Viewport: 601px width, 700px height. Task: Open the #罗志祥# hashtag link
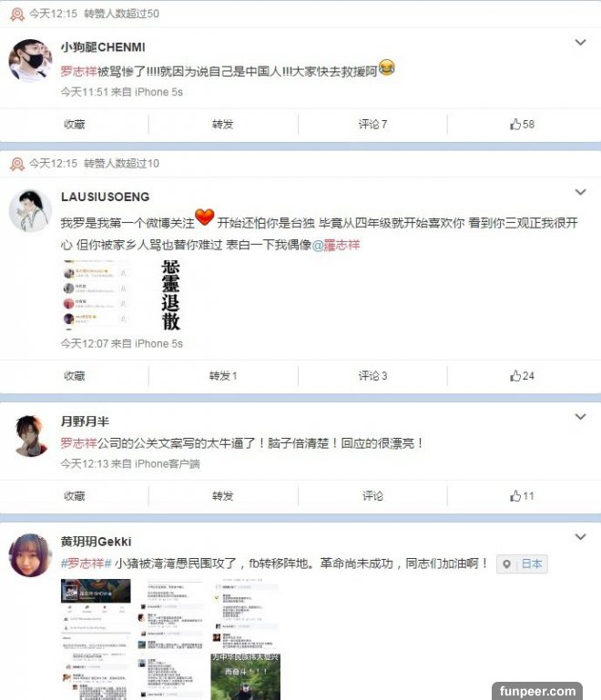tap(86, 563)
